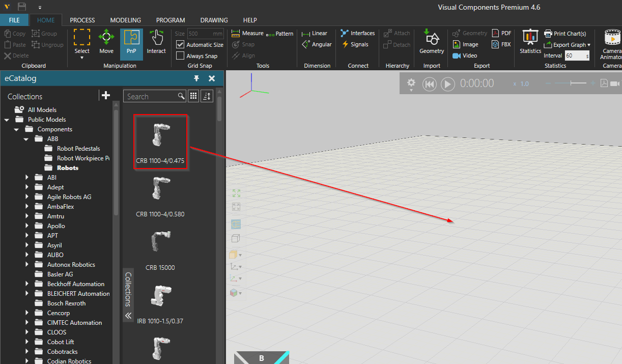The height and width of the screenshot is (364, 622).
Task: Add a Linear dimension
Action: [x=316, y=33]
